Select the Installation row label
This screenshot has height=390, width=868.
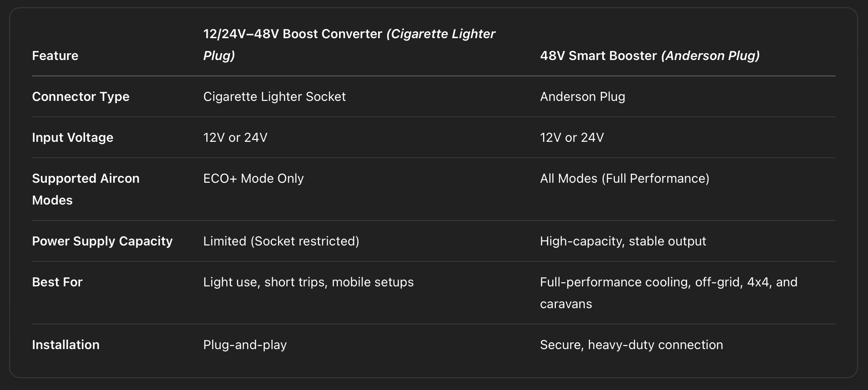[x=65, y=345]
